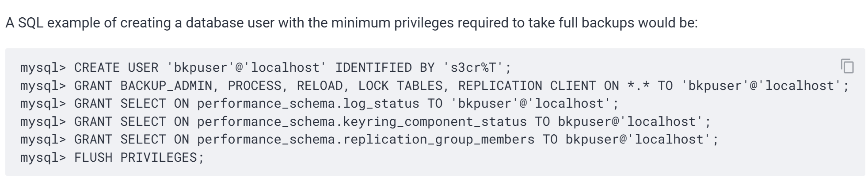Click the log_status GRANT SELECT line
This screenshot has width=868, height=183.
coord(320,104)
